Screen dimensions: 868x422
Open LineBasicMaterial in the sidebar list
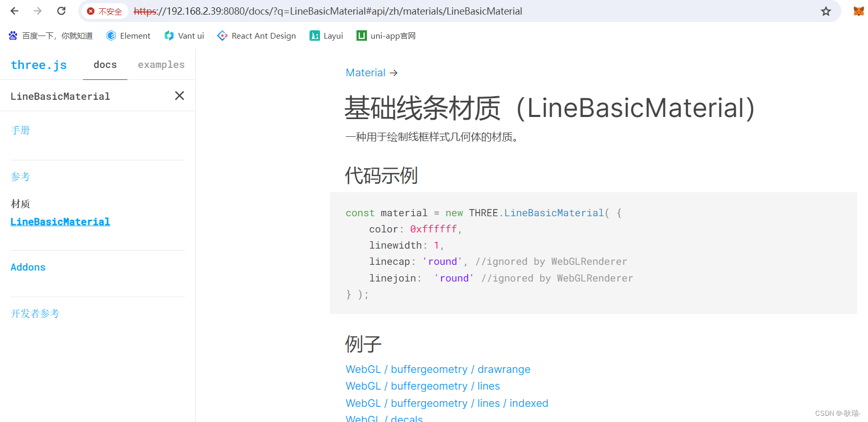pos(60,221)
